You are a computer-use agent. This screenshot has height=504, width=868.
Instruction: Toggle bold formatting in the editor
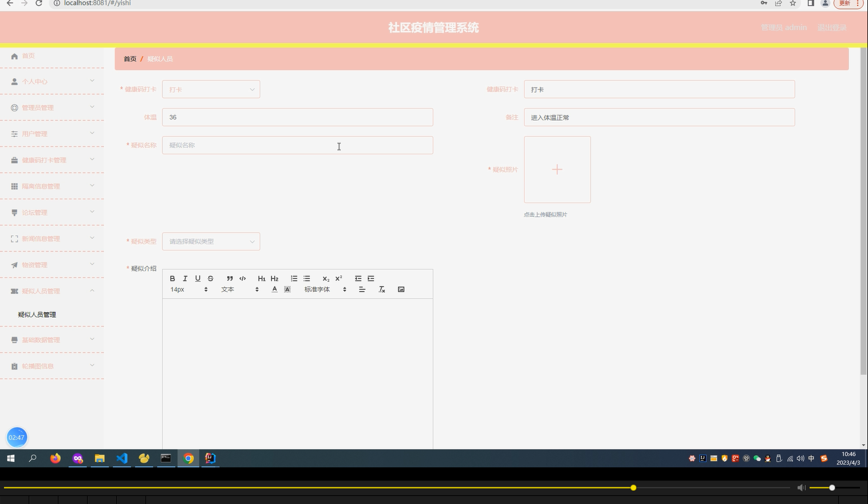coord(172,278)
